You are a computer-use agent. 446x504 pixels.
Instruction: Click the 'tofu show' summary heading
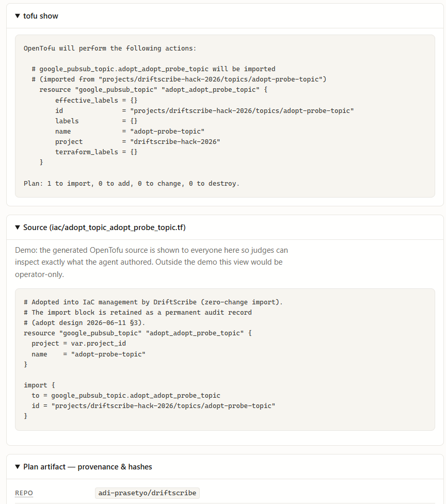[40, 16]
